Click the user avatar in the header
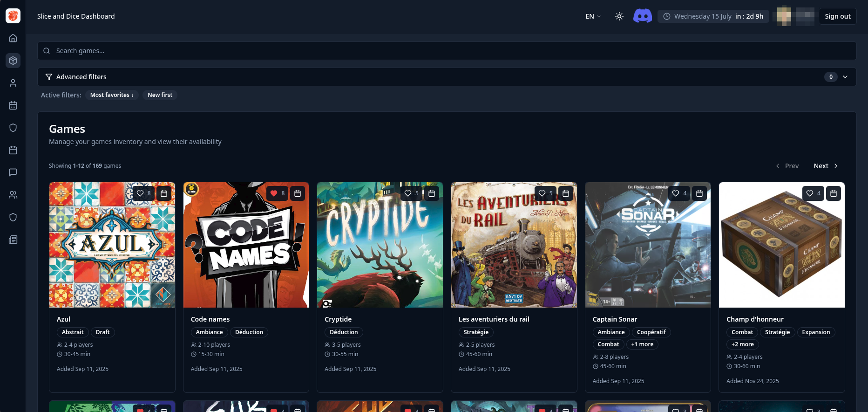Screen dimensions: 868x412 point(784,16)
